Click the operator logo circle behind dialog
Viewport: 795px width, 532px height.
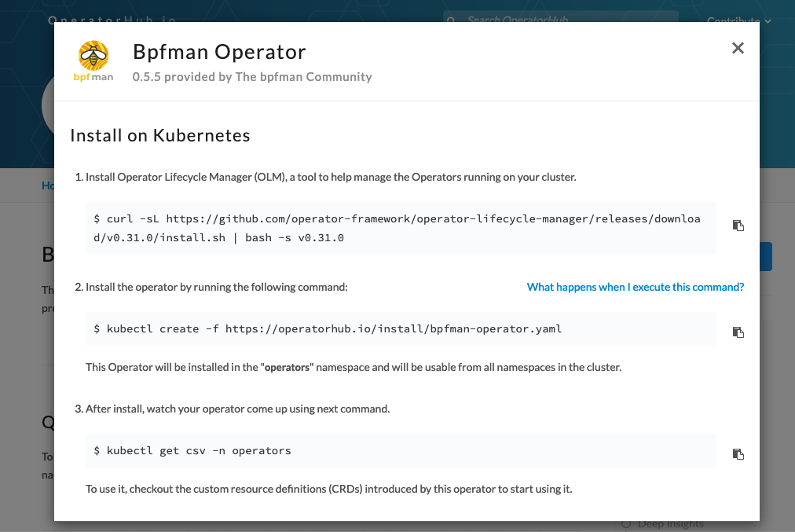47,106
